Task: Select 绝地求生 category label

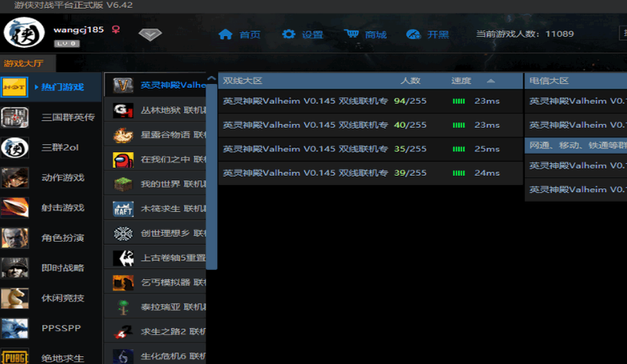Action: pos(63,358)
